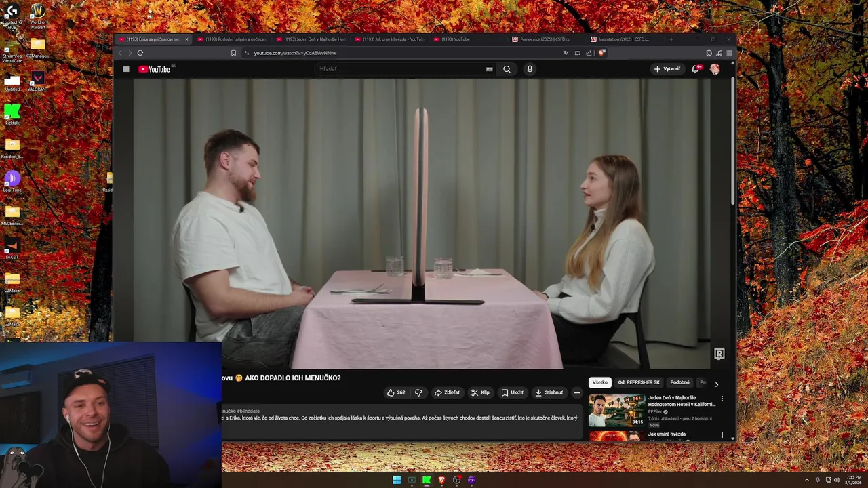Select Streamfog VirtualCam desktop icon
Screen dimensions: 868x488
[x=12, y=49]
